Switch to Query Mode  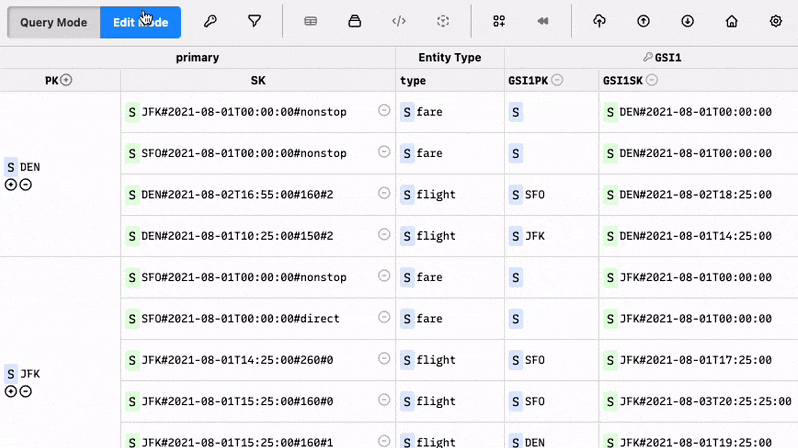click(x=53, y=22)
